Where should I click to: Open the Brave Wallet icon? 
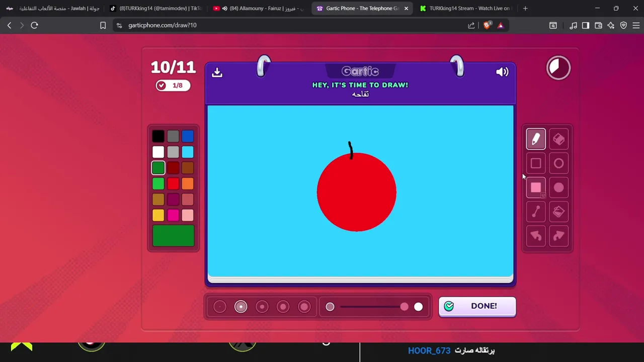click(x=598, y=25)
